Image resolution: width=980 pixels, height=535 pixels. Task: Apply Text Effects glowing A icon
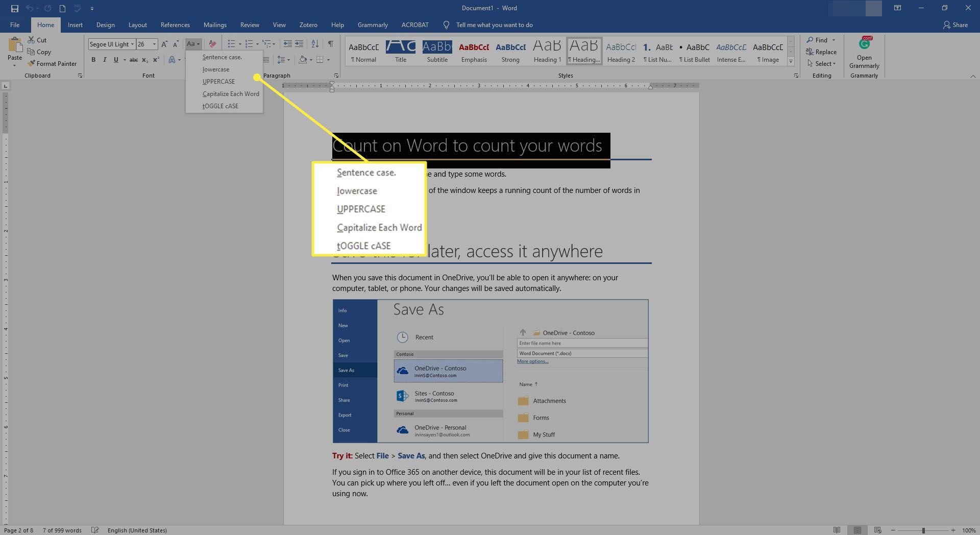[x=172, y=60]
